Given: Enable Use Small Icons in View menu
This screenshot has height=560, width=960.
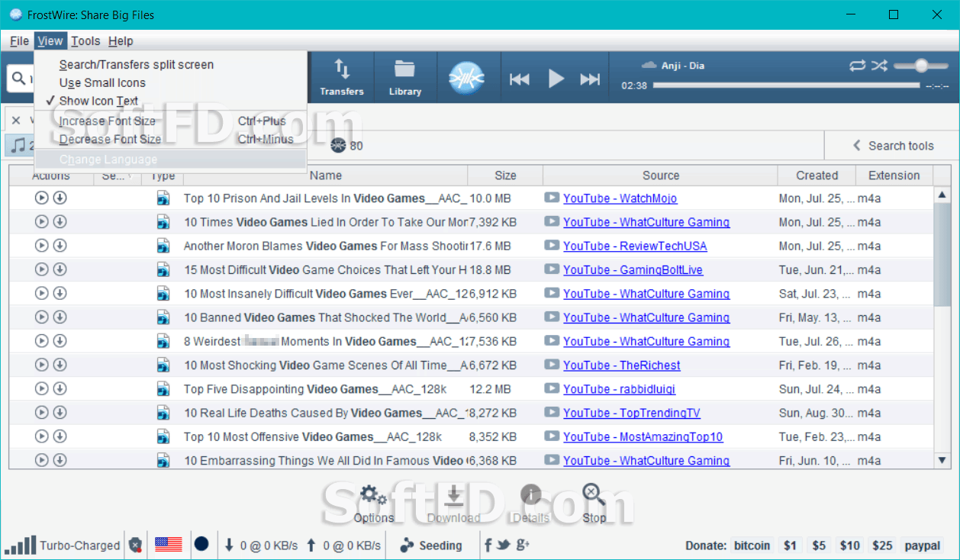Looking at the screenshot, I should 170,82.
